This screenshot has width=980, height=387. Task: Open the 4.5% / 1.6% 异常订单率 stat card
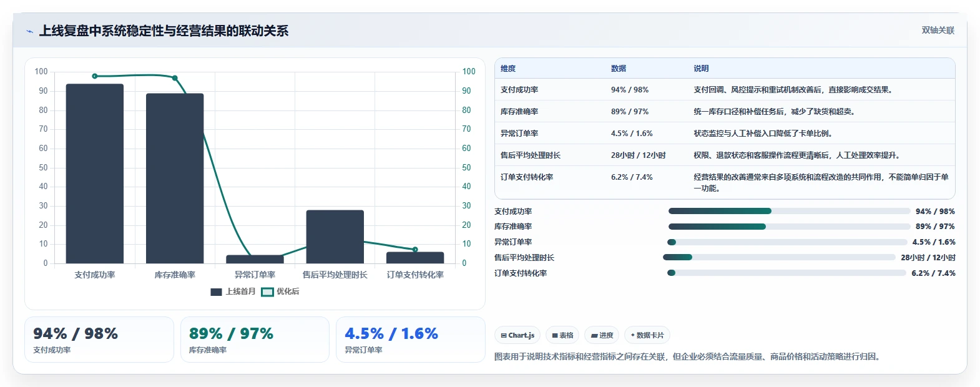coord(411,340)
